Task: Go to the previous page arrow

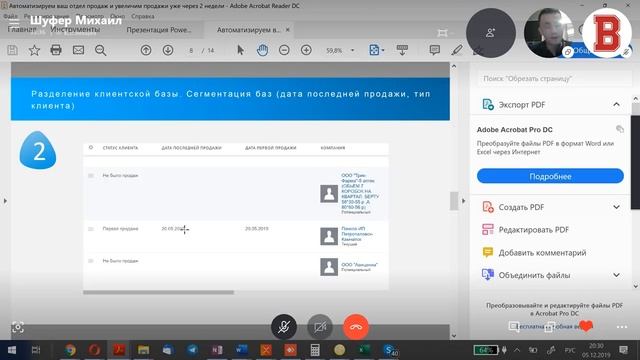Action: coord(146,50)
